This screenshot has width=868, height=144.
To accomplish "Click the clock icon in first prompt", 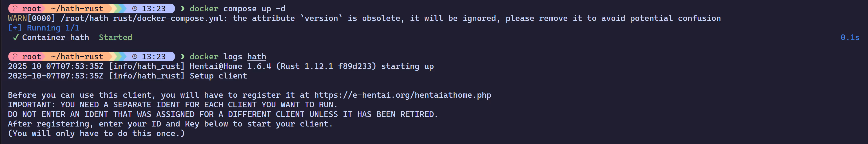I will point(135,8).
